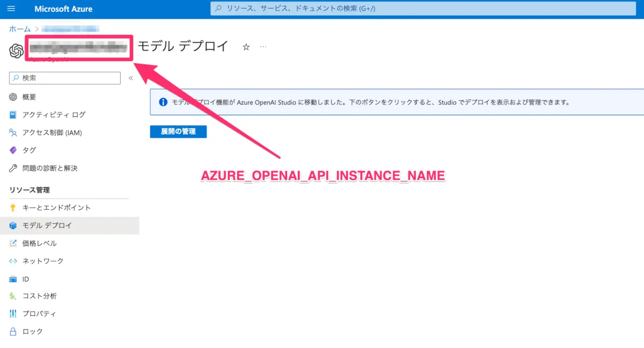Open the Azure portal hamburger menu

pos(11,9)
